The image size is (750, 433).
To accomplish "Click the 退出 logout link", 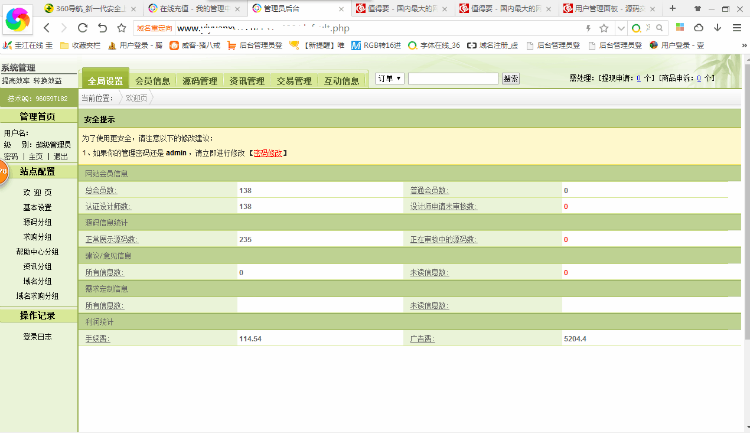I will pyautogui.click(x=60, y=156).
